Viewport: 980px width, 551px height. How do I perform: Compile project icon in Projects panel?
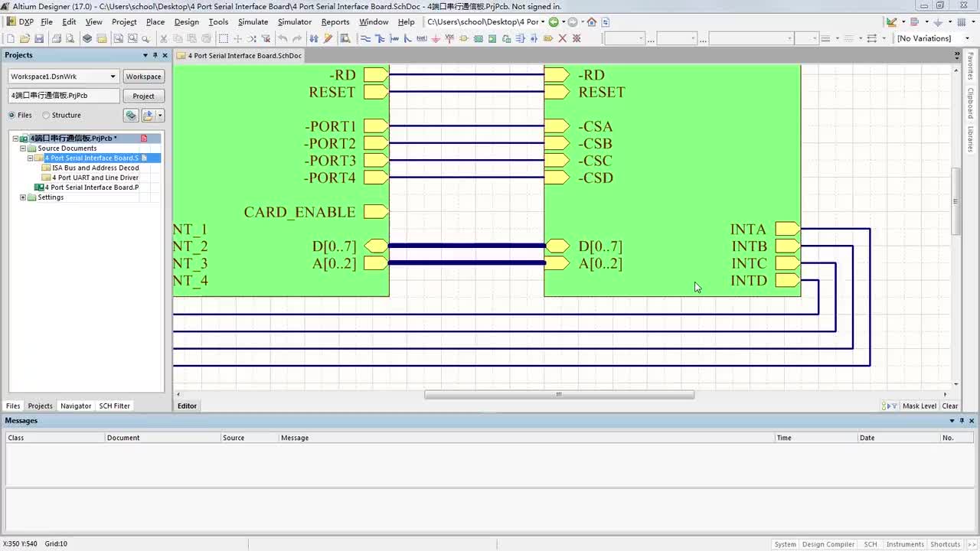coord(131,116)
